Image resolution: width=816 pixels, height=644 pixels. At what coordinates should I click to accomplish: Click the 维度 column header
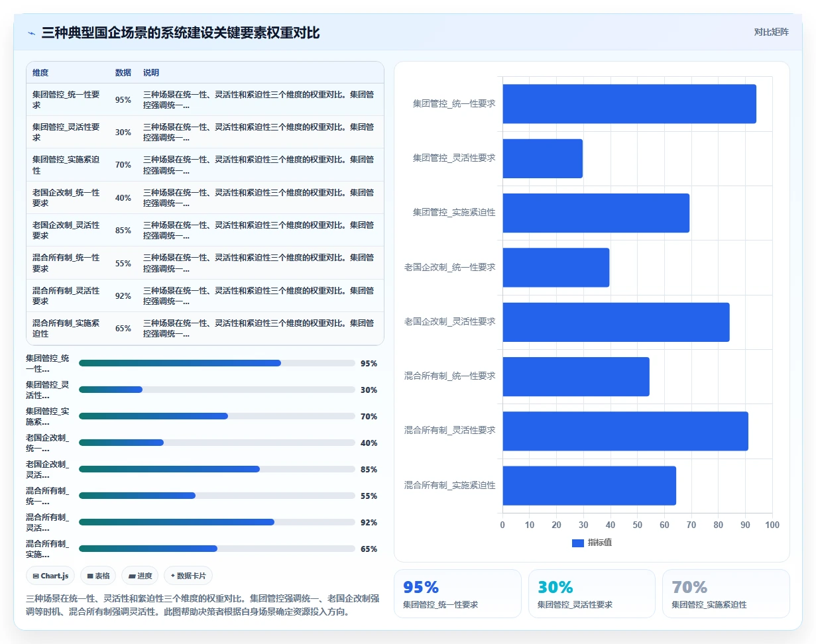[x=40, y=73]
